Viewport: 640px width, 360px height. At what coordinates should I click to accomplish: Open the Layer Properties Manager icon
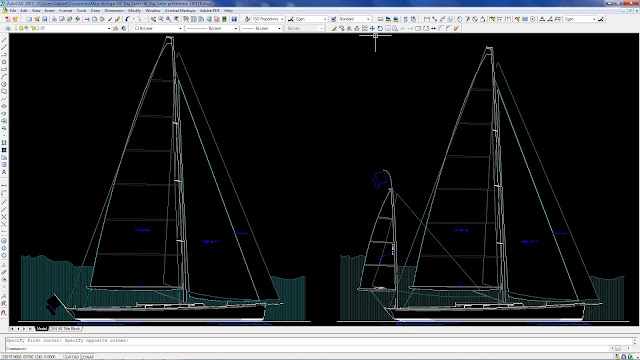8,28
